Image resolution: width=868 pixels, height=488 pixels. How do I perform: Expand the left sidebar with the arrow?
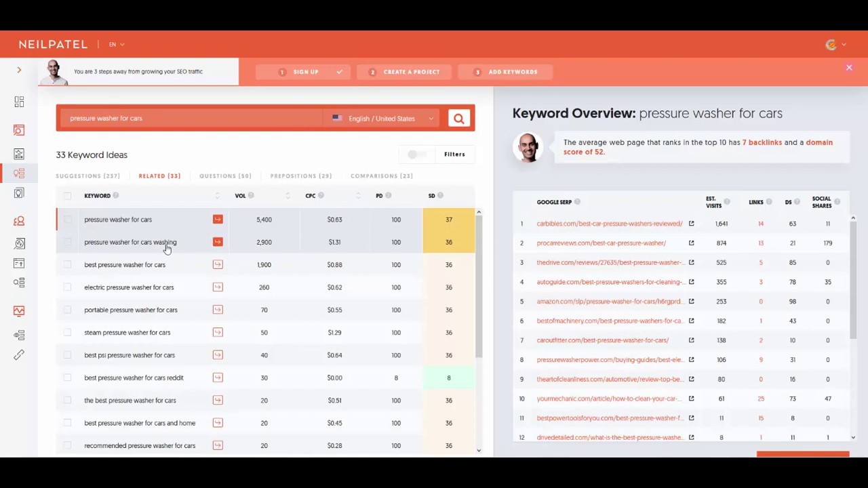tap(19, 70)
